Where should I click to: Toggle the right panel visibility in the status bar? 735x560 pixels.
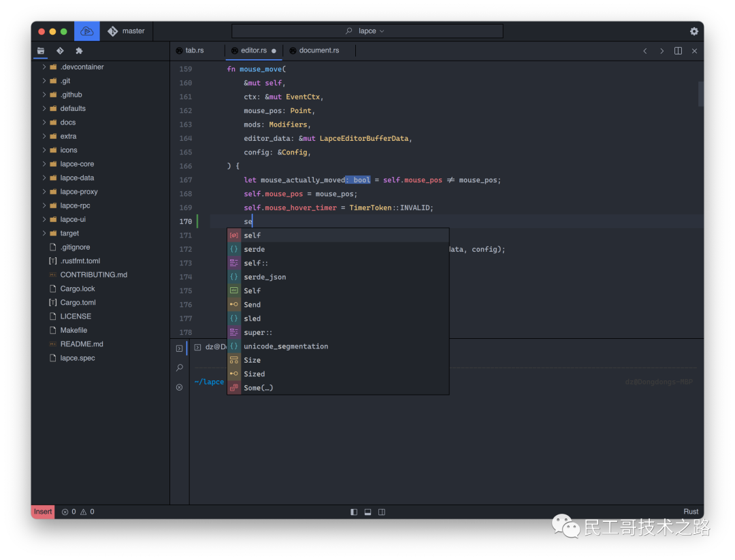point(382,512)
